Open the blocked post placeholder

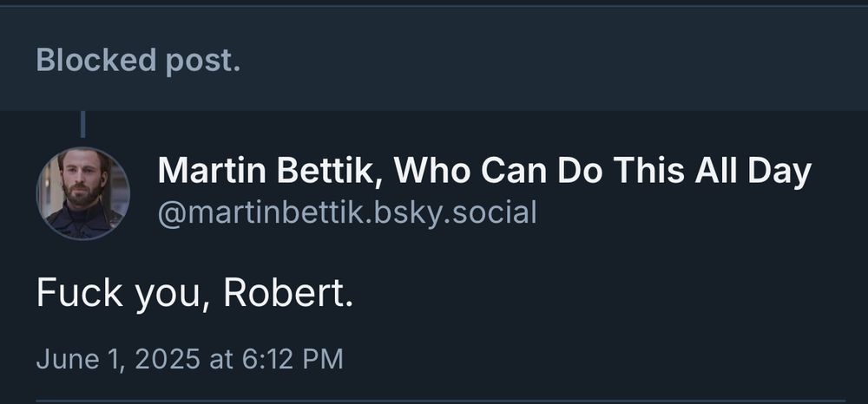[434, 59]
